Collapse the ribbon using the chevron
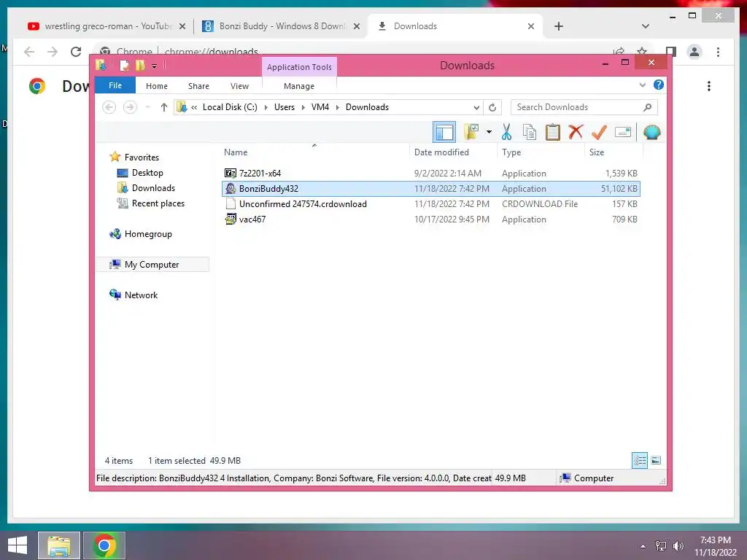 pos(642,85)
